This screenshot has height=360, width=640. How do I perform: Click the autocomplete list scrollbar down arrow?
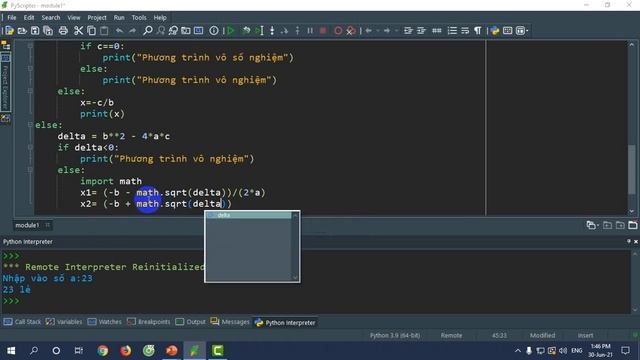295,278
